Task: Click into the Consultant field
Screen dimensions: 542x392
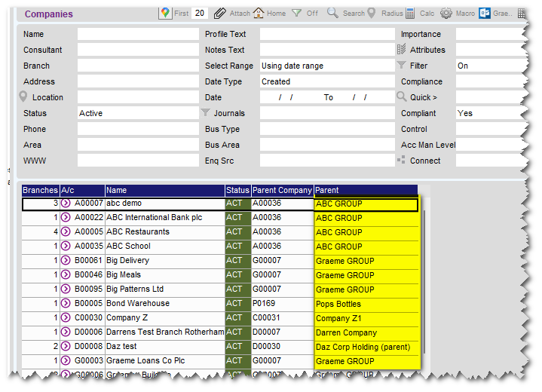Action: tap(138, 50)
